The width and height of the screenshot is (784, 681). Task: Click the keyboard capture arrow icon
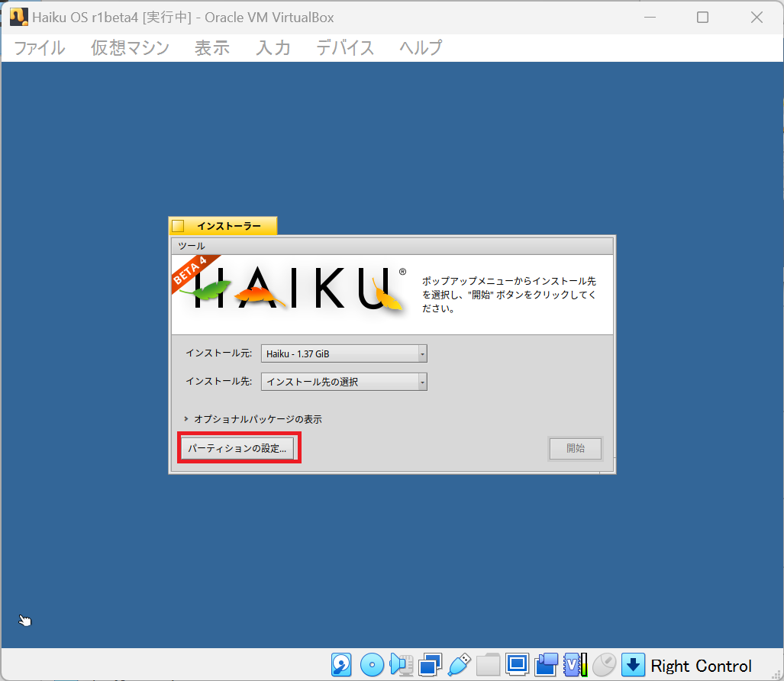coord(633,665)
